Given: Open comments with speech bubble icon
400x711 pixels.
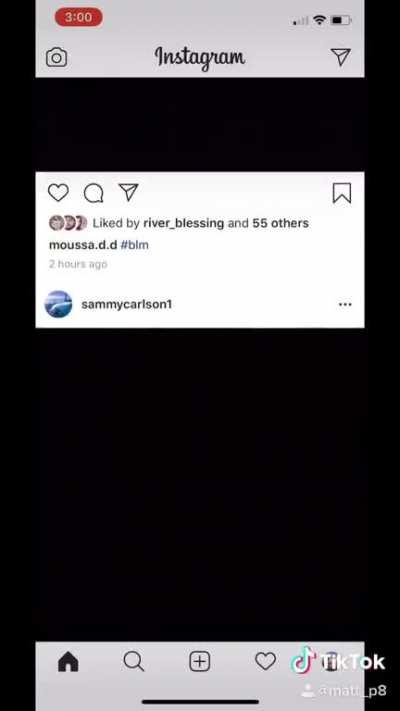Looking at the screenshot, I should pos(93,193).
